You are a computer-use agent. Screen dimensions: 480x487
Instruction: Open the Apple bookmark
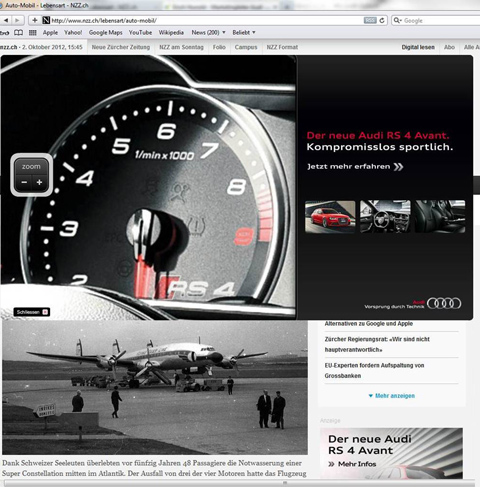pyautogui.click(x=50, y=33)
